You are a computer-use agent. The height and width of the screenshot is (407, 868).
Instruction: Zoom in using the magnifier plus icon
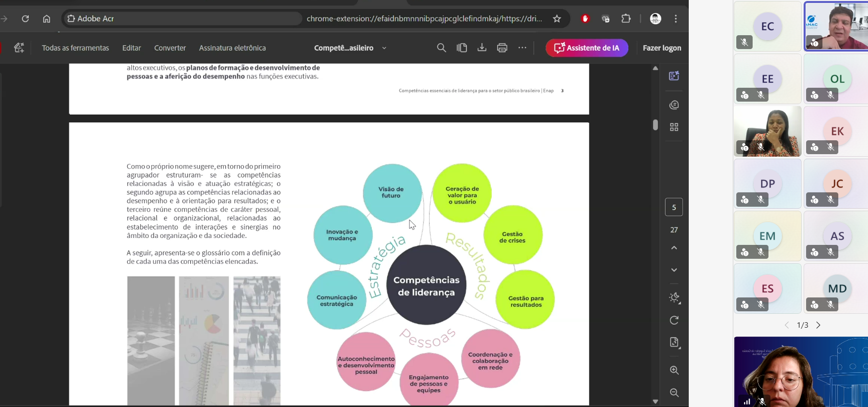(674, 370)
